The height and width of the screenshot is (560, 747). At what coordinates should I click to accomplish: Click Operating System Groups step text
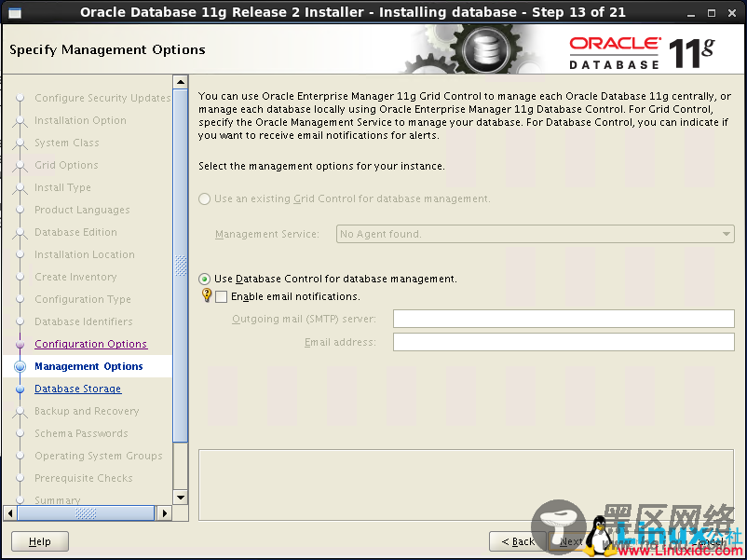[99, 456]
